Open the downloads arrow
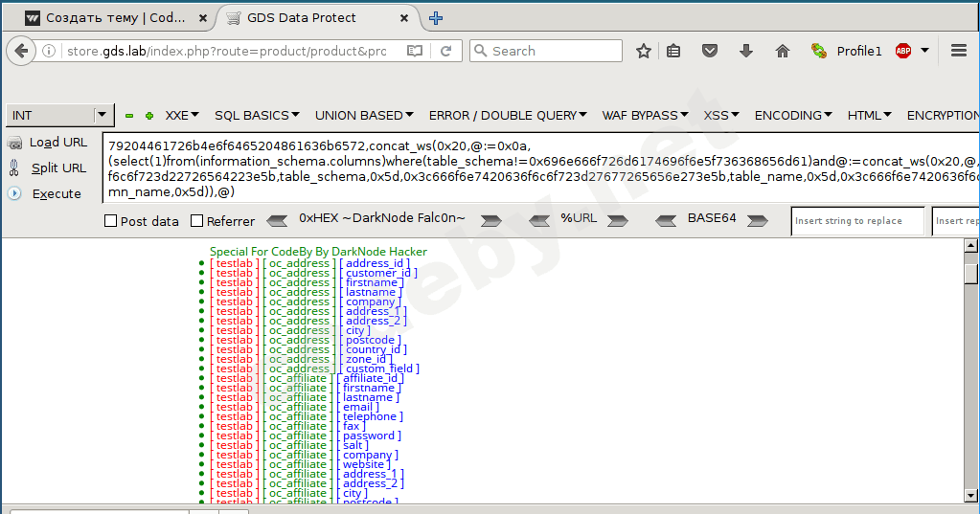The width and height of the screenshot is (980, 514). (x=745, y=52)
